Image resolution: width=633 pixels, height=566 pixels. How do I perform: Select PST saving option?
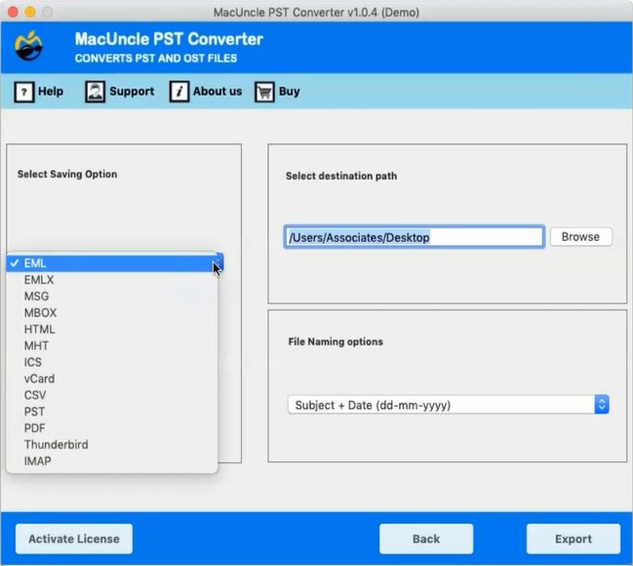112,412
